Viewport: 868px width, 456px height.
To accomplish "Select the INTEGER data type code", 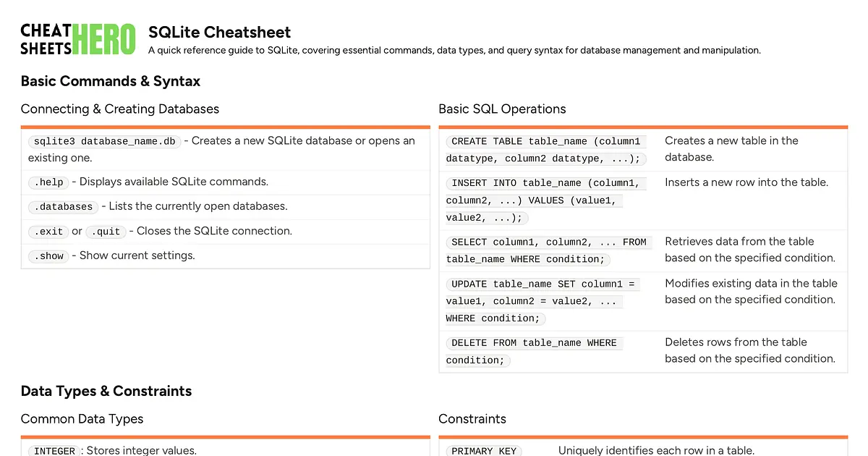I will click(x=55, y=451).
